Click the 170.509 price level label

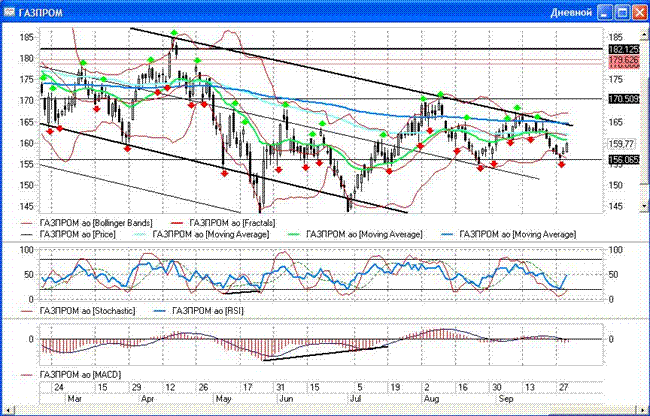623,99
